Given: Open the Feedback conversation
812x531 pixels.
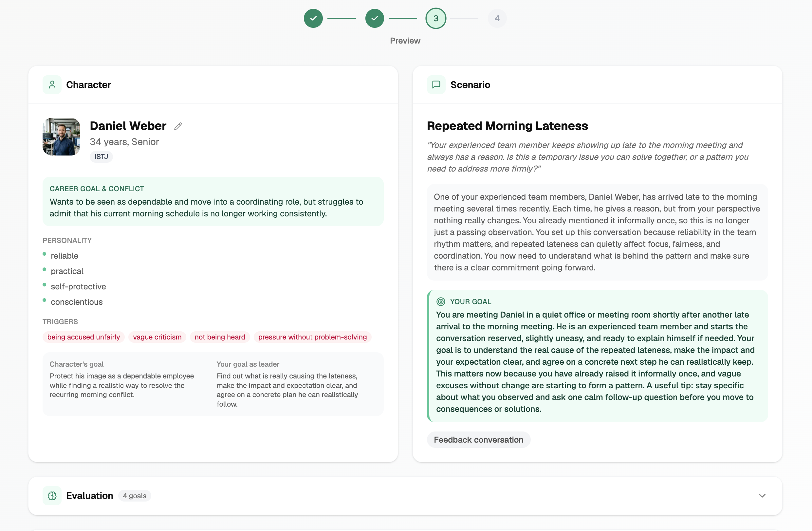Looking at the screenshot, I should [478, 440].
